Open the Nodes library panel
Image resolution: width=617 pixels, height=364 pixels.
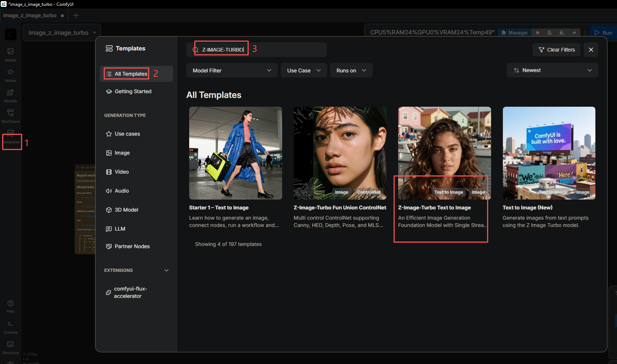11,75
